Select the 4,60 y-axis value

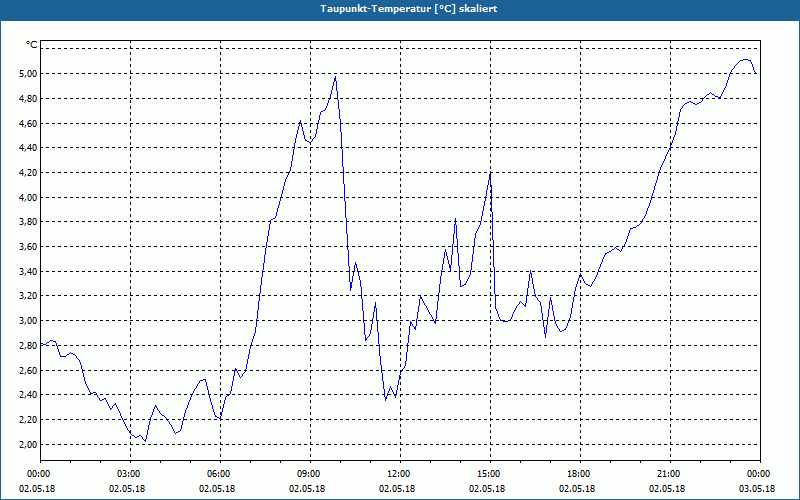pos(28,123)
